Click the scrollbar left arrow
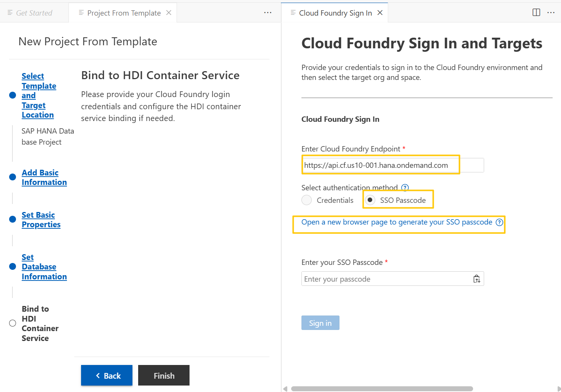The width and height of the screenshot is (561, 392). [285, 389]
